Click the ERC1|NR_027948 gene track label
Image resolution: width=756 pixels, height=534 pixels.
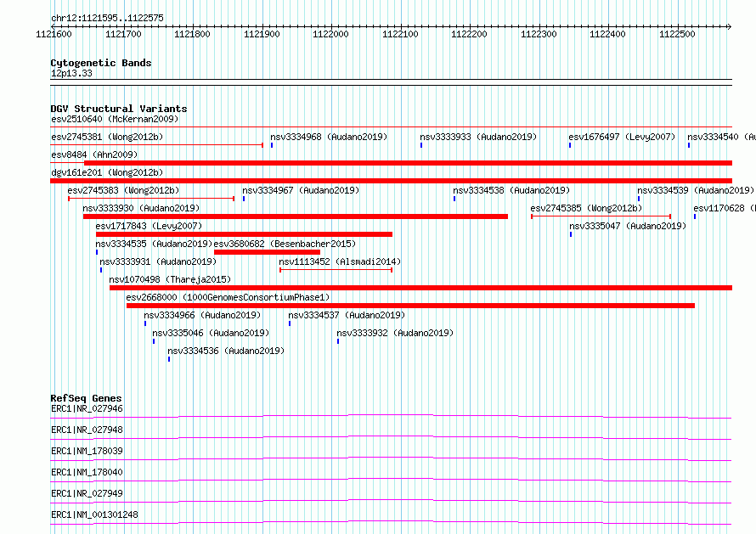[87, 430]
